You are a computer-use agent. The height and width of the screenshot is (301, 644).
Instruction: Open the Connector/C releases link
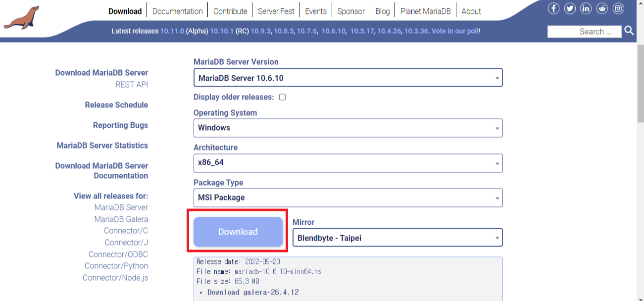click(x=126, y=231)
